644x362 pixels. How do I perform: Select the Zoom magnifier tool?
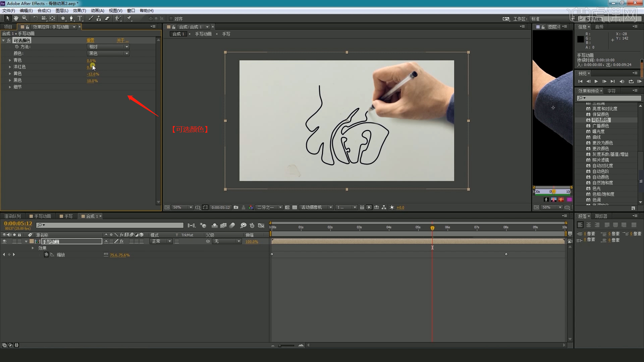(25, 18)
